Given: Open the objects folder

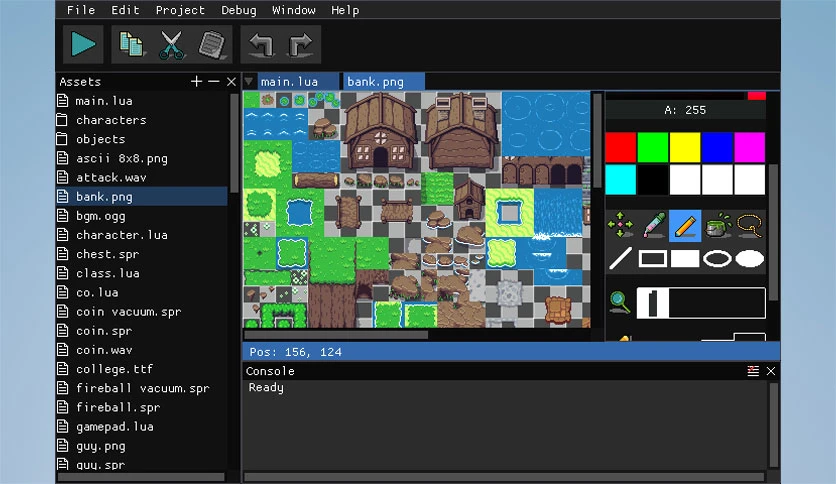Looking at the screenshot, I should click(x=142, y=139).
